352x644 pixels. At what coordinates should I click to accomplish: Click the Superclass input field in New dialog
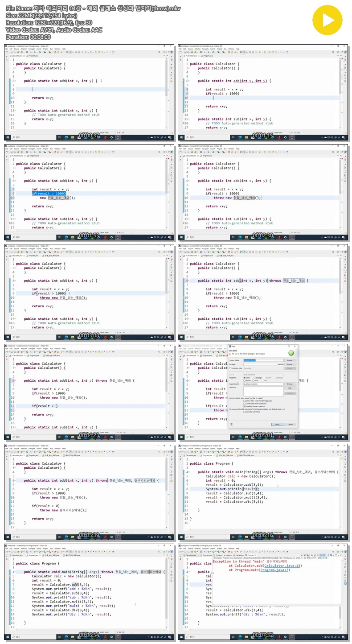tap(263, 384)
